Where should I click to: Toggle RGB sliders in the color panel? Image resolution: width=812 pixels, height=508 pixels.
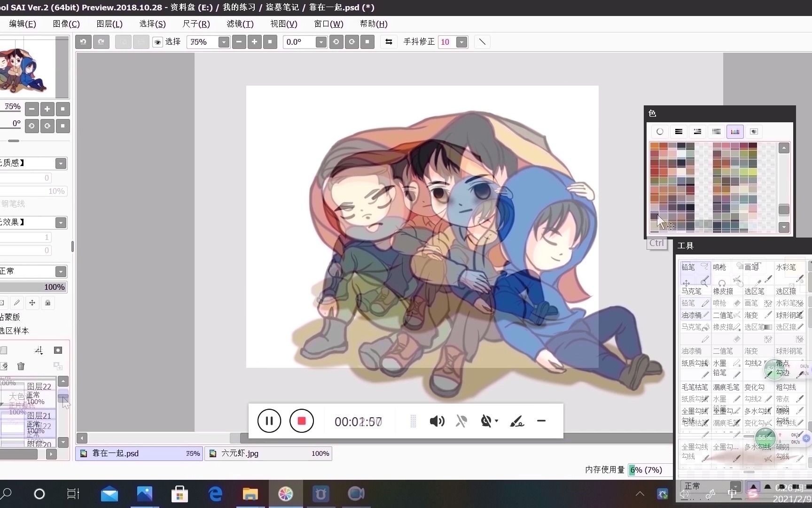pyautogui.click(x=679, y=132)
